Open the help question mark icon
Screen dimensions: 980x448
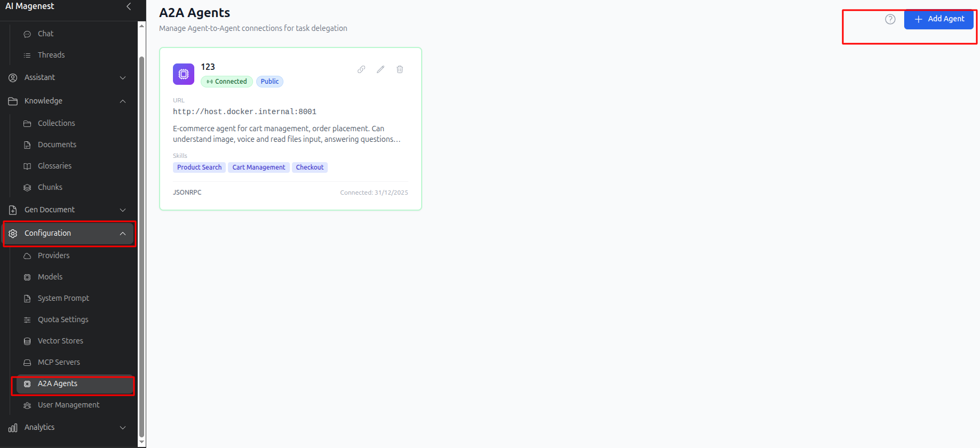coord(890,19)
